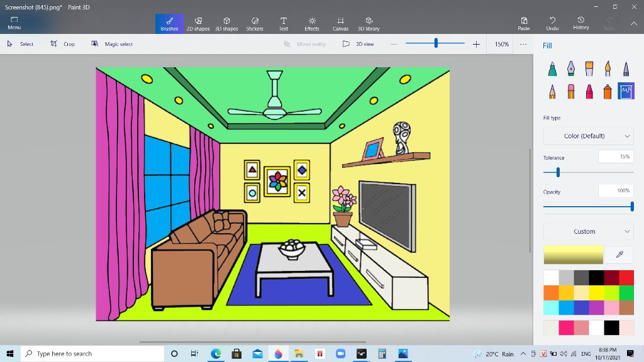This screenshot has height=362, width=644.
Task: Open the Stickers tab
Action: pyautogui.click(x=255, y=24)
